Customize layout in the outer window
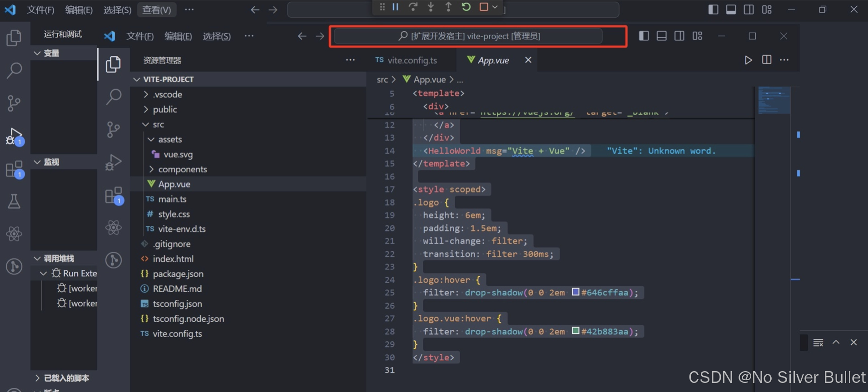This screenshot has height=392, width=868. coord(767,10)
